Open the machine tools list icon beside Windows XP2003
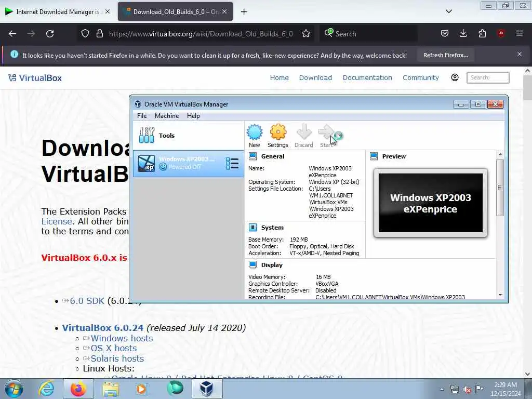Screen dimensions: 532x399 232,164
